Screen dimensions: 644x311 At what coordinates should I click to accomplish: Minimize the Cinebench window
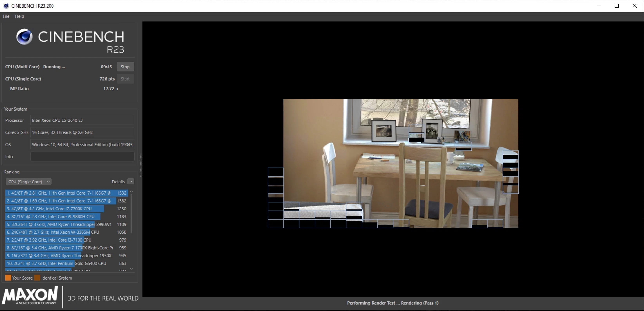point(599,6)
